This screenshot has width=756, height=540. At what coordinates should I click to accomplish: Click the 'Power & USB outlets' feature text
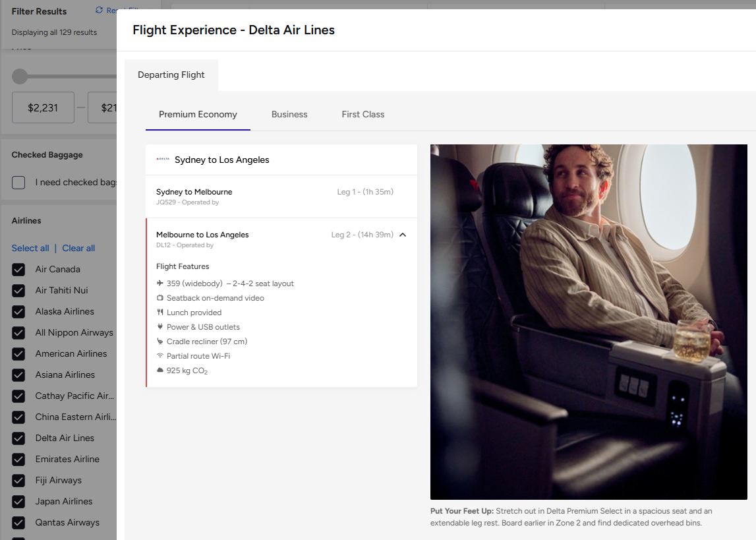(x=203, y=327)
